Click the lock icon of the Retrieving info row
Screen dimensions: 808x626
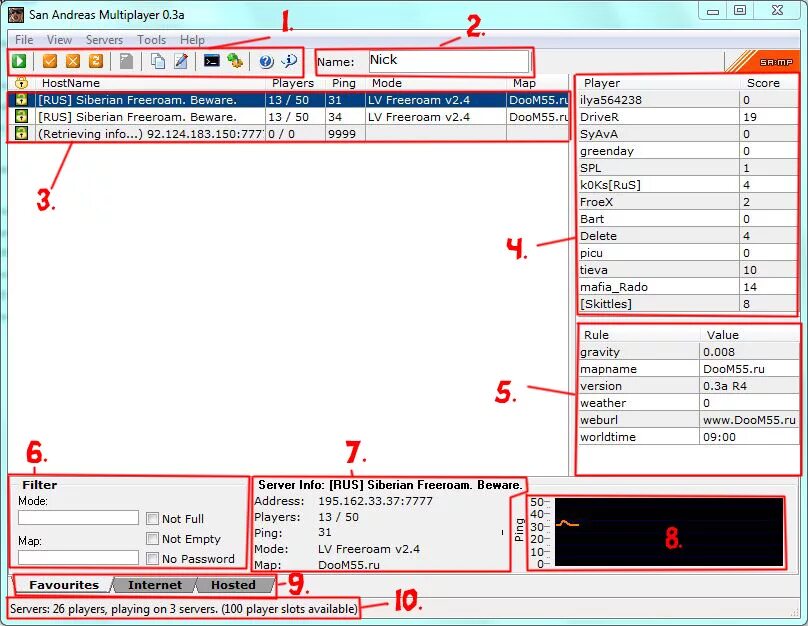(21, 133)
